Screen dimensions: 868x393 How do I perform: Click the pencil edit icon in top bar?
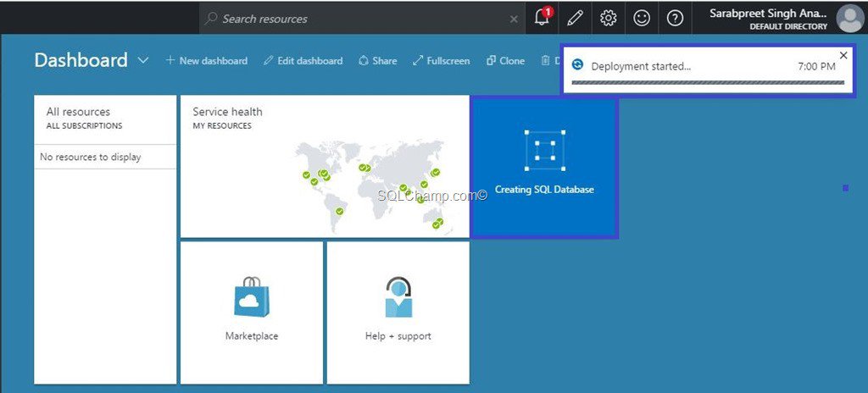click(576, 19)
